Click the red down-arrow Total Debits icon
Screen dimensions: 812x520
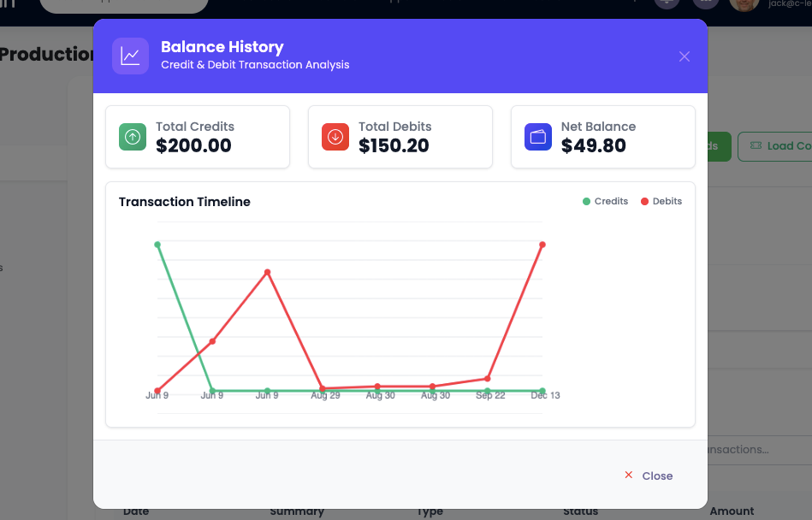click(x=335, y=137)
